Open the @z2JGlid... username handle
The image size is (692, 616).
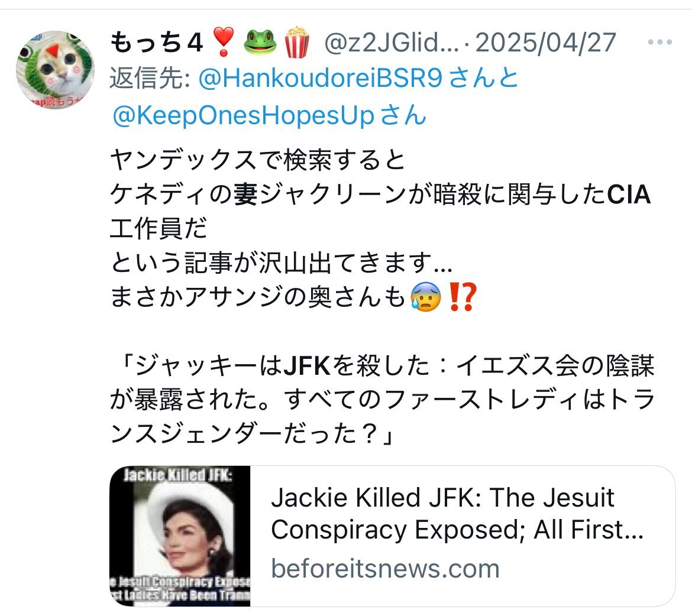(392, 43)
